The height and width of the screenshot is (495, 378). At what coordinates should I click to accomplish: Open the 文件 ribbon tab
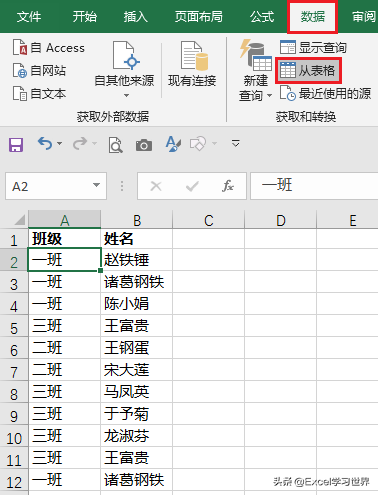coord(29,16)
